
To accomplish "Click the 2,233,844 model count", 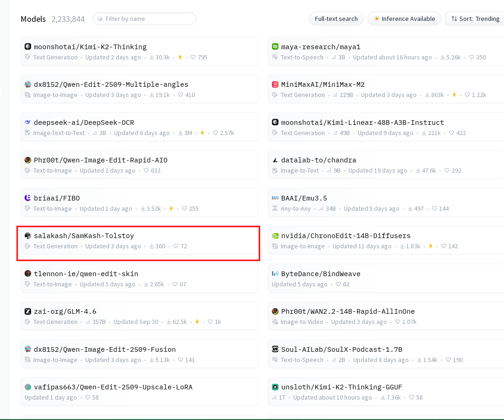I will 68,19.
